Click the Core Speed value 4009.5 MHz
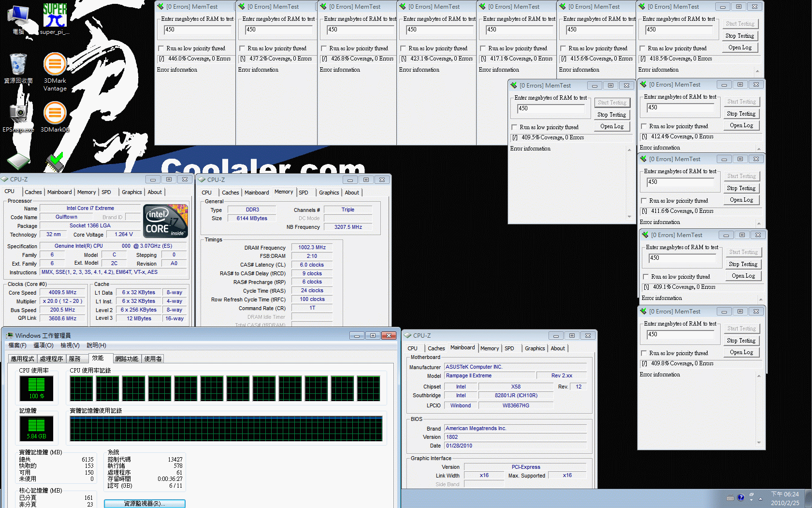The width and height of the screenshot is (812, 508). (62, 292)
